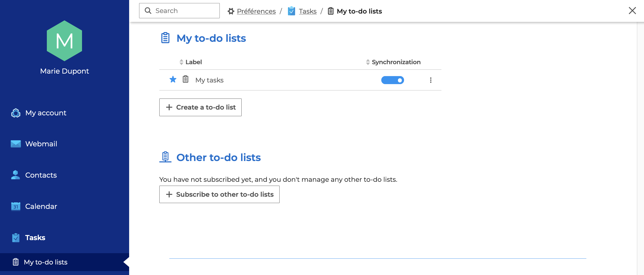Close the preferences panel with X

(x=632, y=11)
